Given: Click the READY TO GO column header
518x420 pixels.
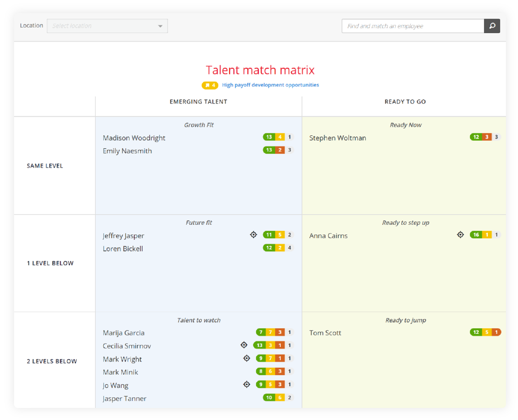Looking at the screenshot, I should pos(405,102).
